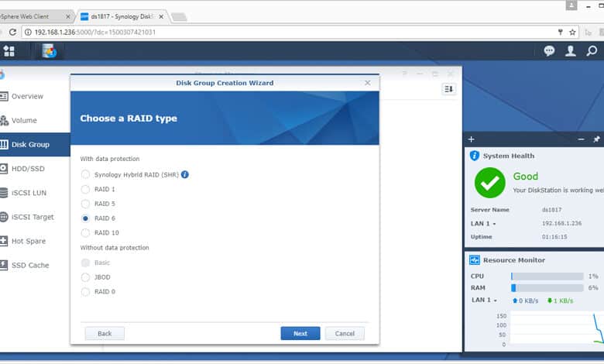This screenshot has width=604, height=364.
Task: Click the Hot Spare sidebar icon
Action: (4, 241)
